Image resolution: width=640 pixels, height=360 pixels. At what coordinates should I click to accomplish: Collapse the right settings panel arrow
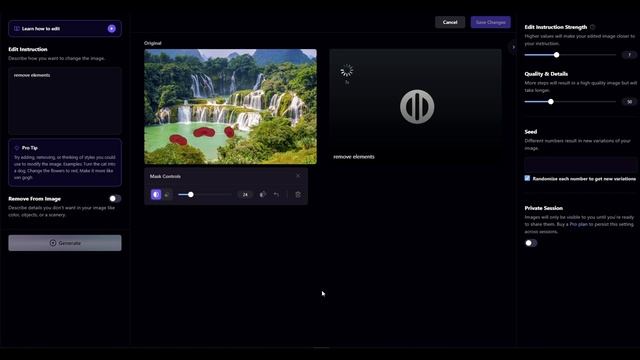[x=513, y=47]
